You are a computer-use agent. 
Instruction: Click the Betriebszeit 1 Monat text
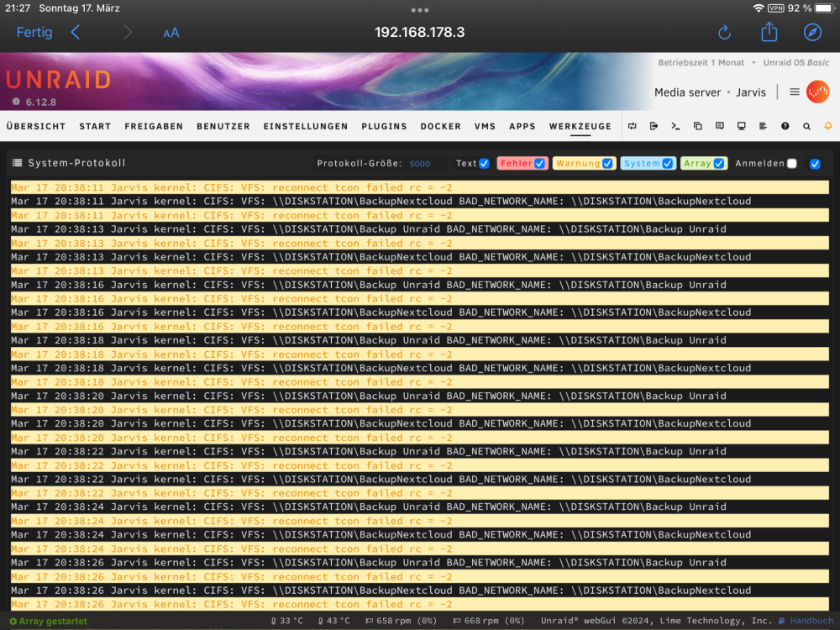point(701,63)
